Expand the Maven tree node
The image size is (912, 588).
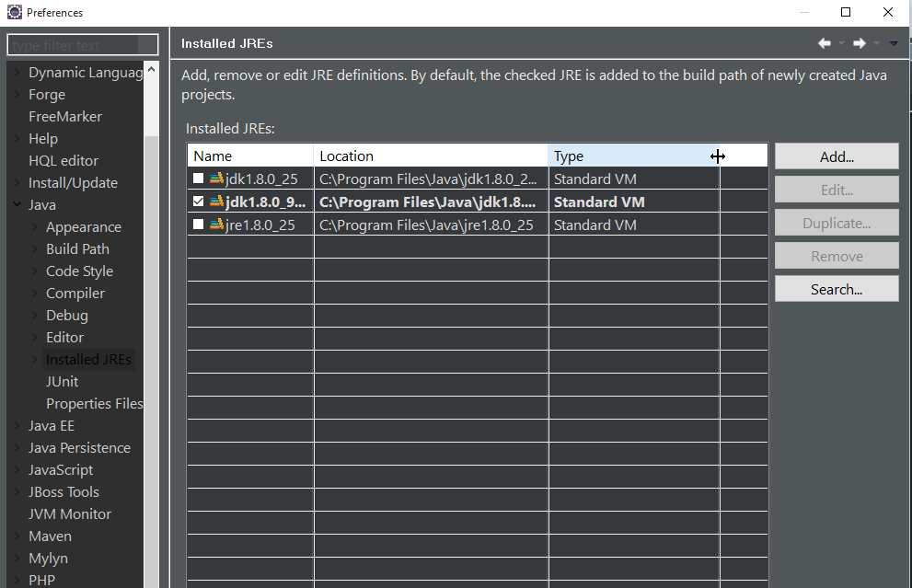(x=17, y=536)
